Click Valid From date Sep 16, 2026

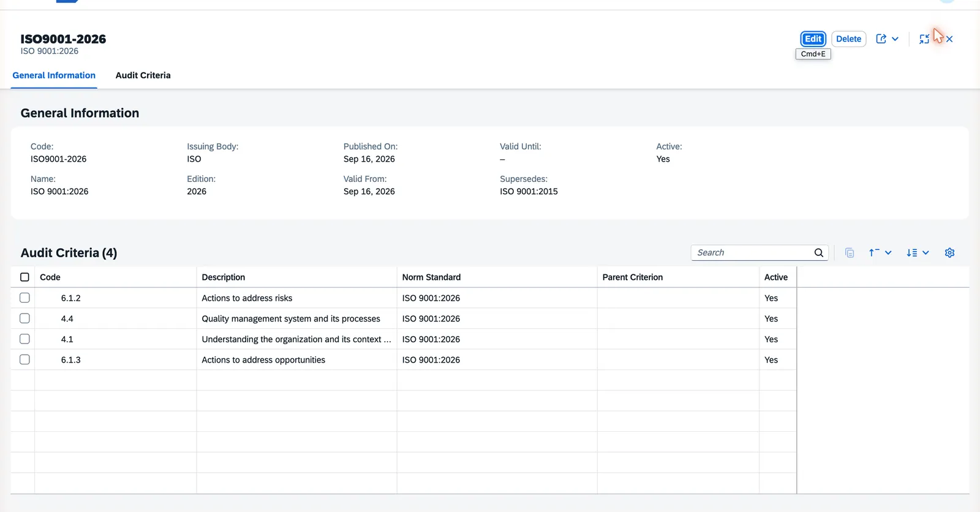pyautogui.click(x=369, y=192)
